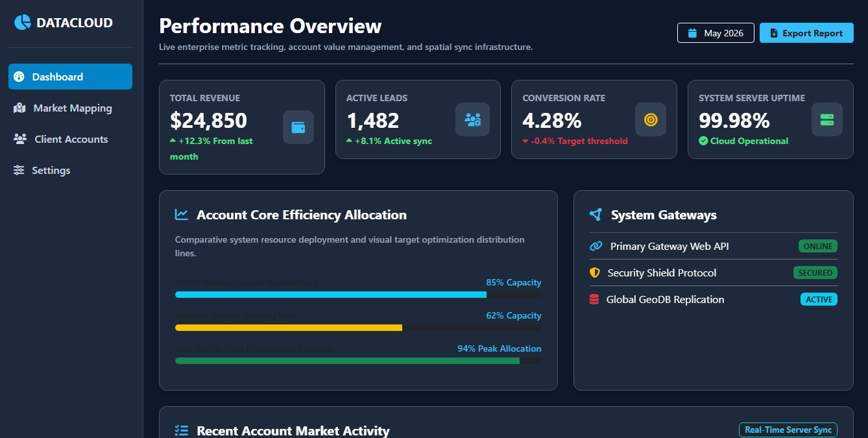This screenshot has width=868, height=438.
Task: Click the Client Accounts people icon
Action: click(x=20, y=139)
